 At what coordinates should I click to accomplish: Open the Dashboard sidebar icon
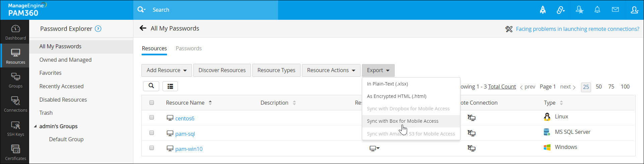tap(15, 32)
